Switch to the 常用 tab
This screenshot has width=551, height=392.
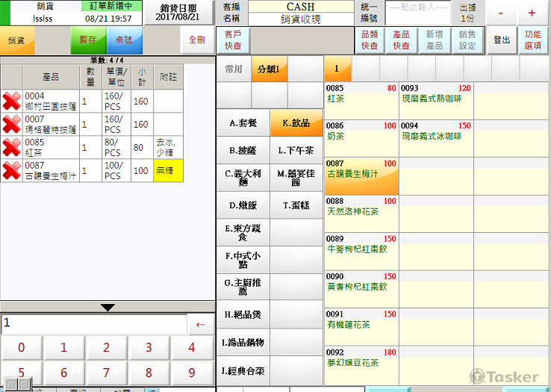click(x=234, y=69)
